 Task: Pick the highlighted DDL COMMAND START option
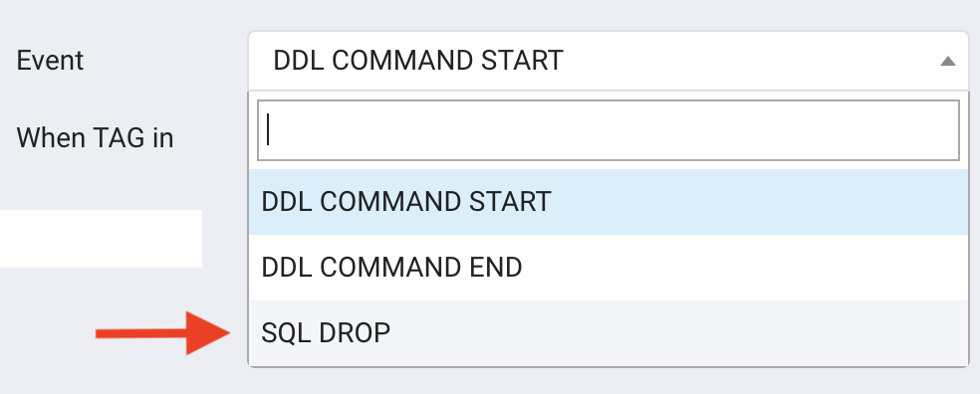609,202
